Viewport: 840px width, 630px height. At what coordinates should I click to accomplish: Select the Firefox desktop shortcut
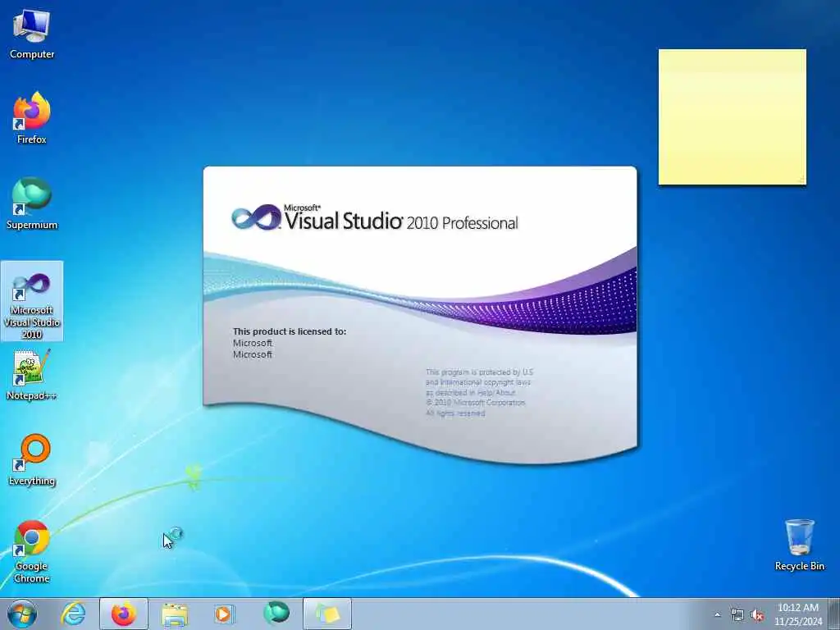coord(32,118)
